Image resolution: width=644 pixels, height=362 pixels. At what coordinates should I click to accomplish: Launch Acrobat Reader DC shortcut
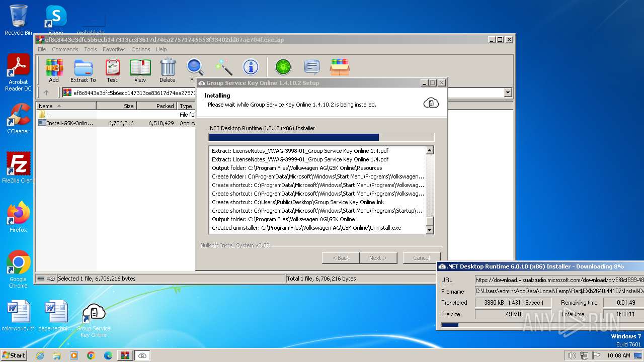(18, 73)
